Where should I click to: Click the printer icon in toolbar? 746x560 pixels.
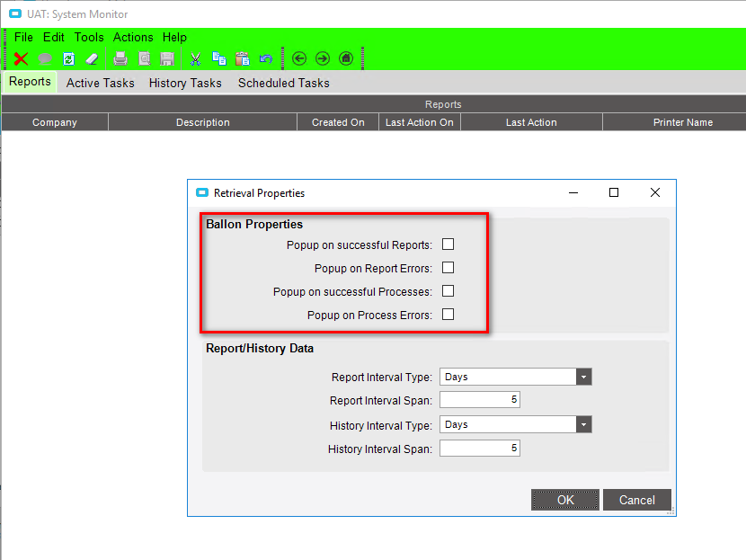[x=120, y=59]
